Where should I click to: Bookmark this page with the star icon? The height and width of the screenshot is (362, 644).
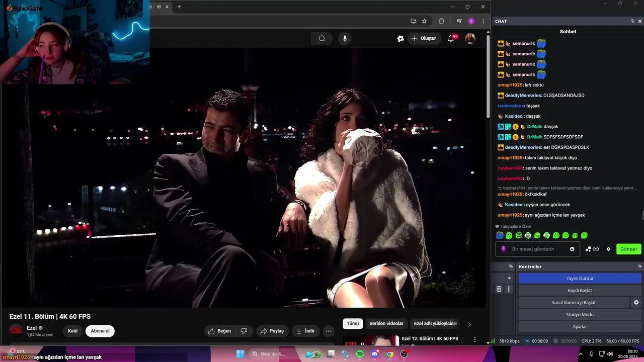tap(424, 21)
